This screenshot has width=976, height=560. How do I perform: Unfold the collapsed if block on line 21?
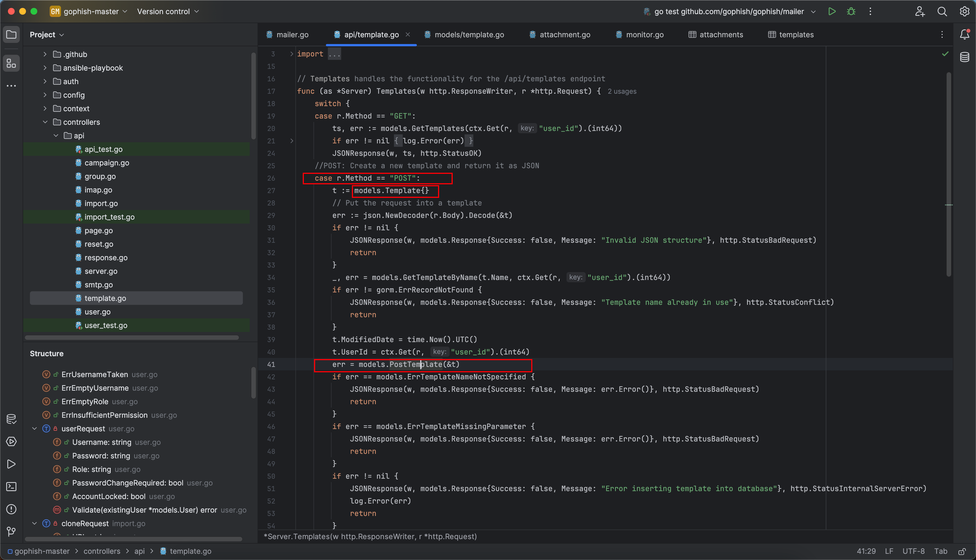click(292, 141)
